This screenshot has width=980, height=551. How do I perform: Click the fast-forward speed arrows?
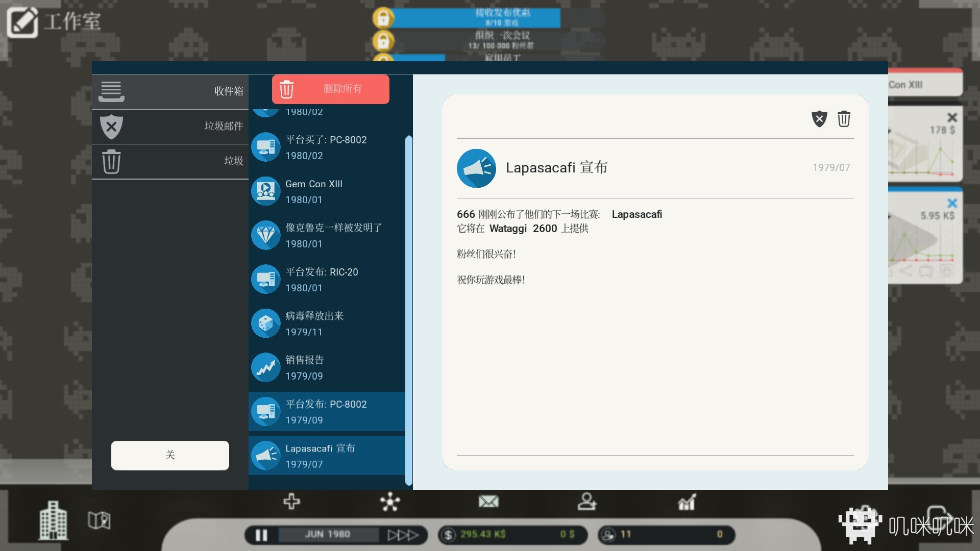coord(403,535)
